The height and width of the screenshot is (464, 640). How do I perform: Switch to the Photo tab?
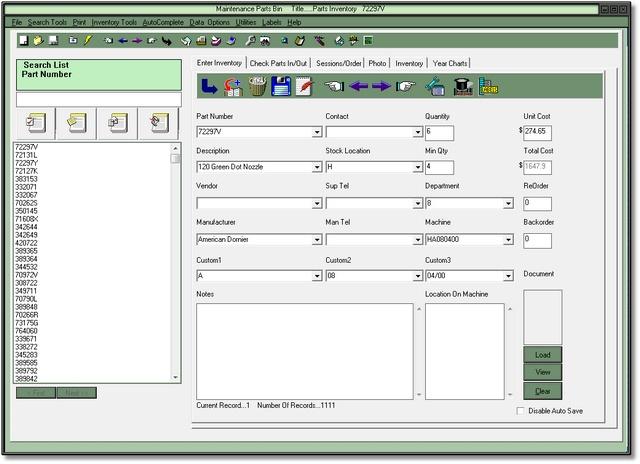click(377, 64)
